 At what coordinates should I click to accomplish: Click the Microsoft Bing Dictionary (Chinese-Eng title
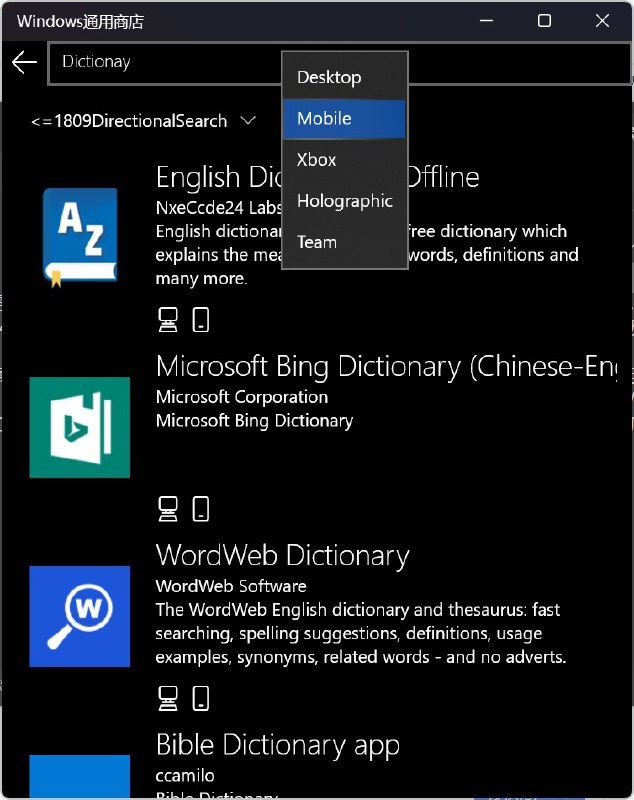387,367
